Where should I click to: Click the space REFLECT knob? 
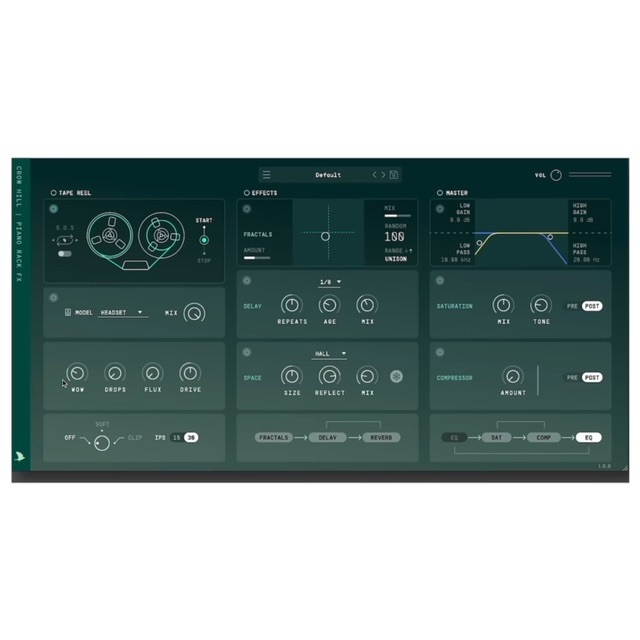[329, 376]
